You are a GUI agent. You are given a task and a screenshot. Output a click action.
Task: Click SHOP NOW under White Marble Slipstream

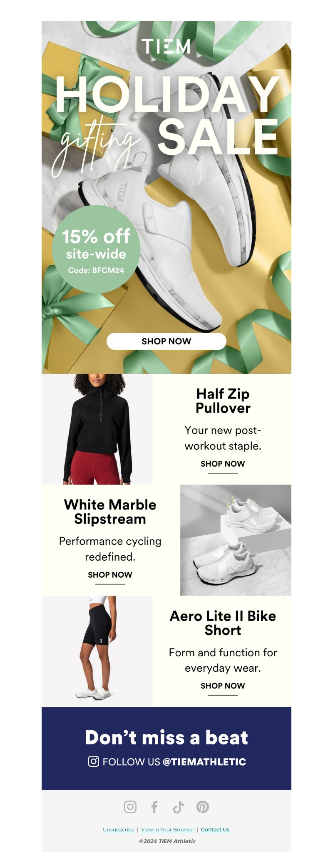pos(110,575)
